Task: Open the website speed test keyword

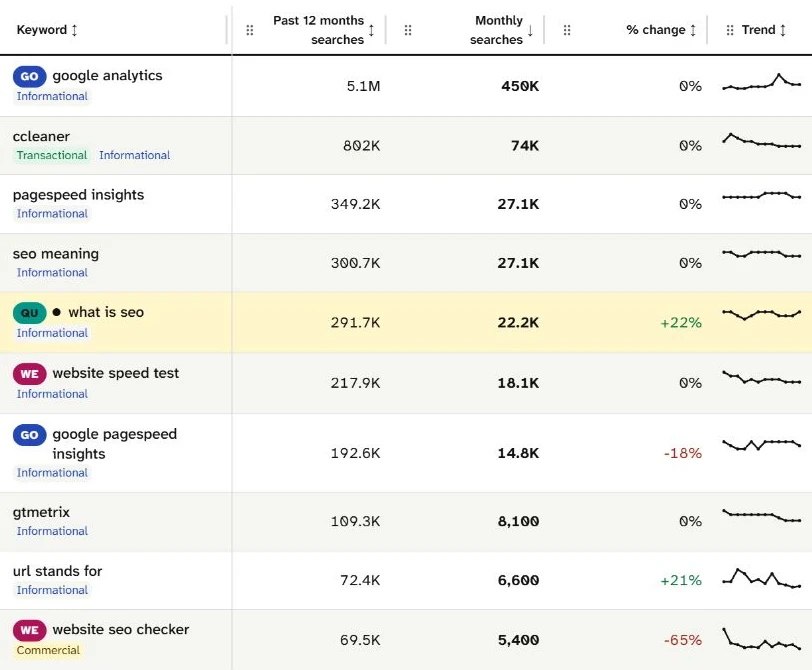Action: 115,373
